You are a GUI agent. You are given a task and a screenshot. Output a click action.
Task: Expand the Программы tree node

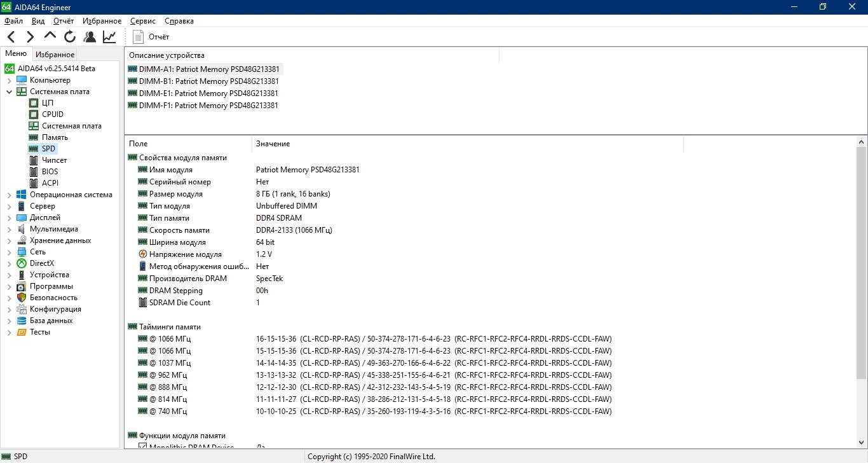(9, 286)
